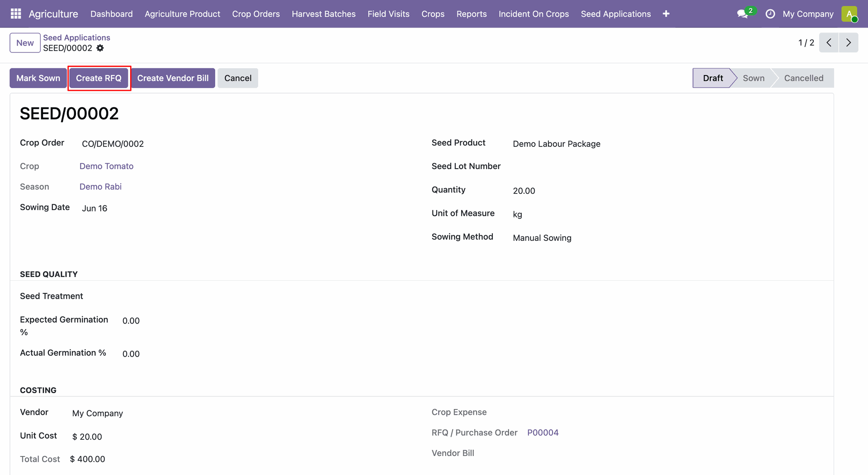
Task: Select the Sown status stage
Action: (x=754, y=78)
